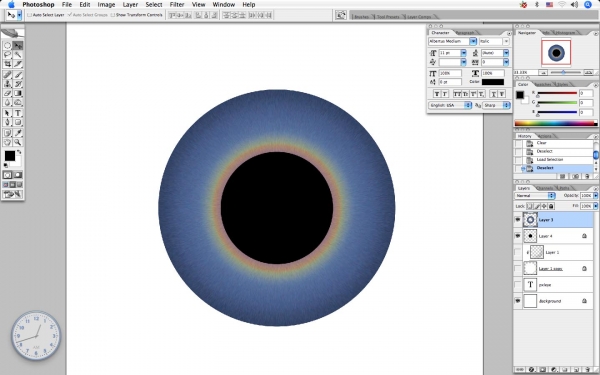Open the Image menu
Screen dimensions: 600x375
pos(106,5)
